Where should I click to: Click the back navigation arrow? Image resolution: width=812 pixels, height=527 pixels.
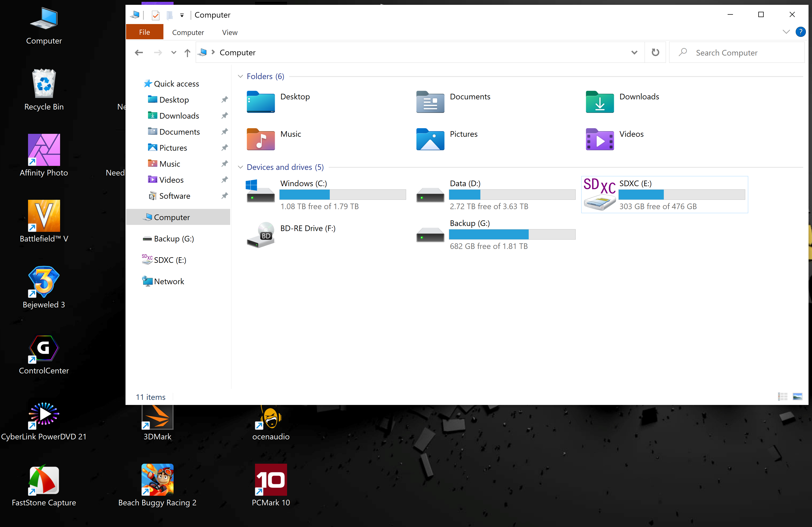coord(139,53)
